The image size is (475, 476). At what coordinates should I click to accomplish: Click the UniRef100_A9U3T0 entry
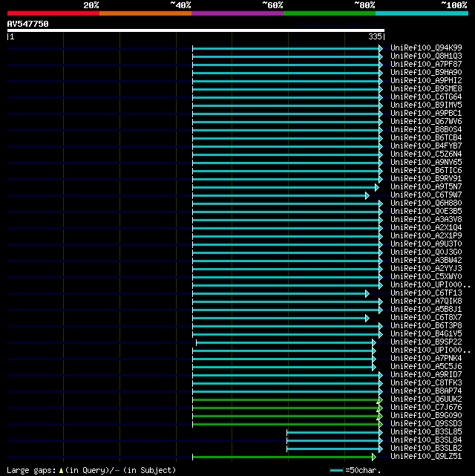[426, 244]
